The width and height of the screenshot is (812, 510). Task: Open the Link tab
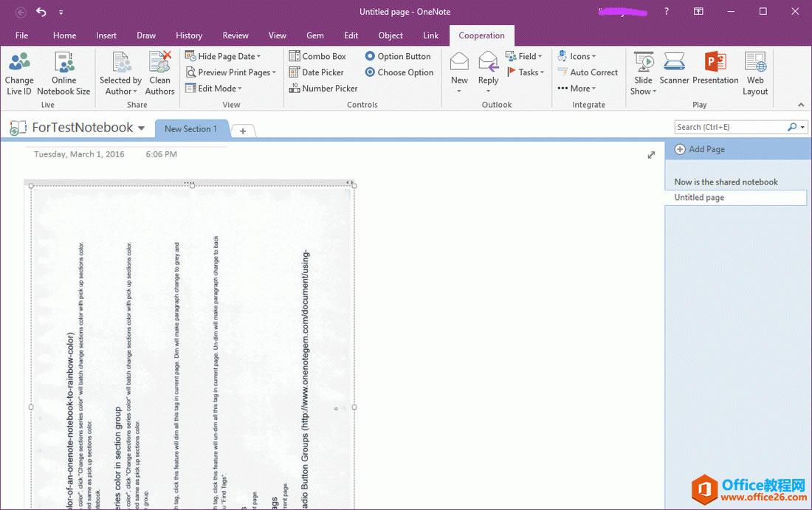(x=430, y=35)
